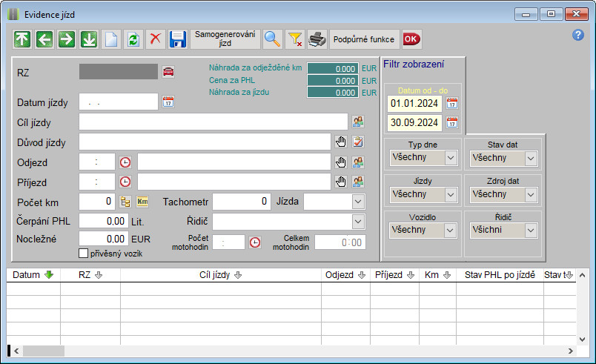Click the new blank record icon
This screenshot has width=596, height=364.
(x=111, y=39)
